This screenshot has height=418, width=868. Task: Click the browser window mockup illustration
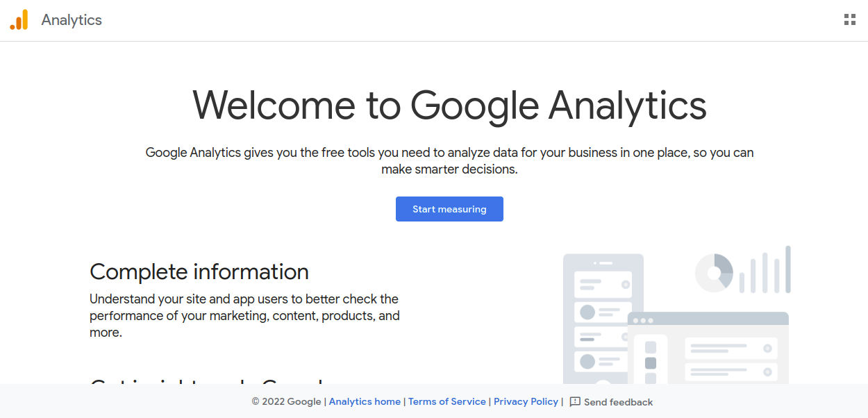point(708,348)
